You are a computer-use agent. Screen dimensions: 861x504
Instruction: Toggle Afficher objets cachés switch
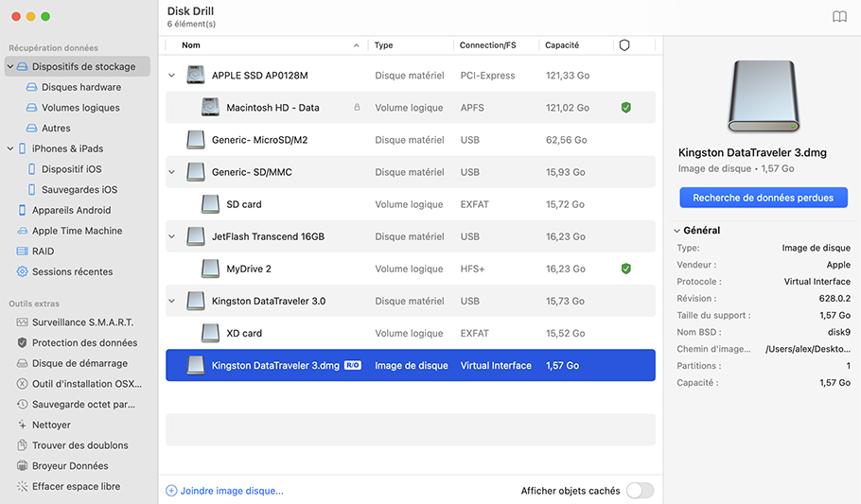[640, 490]
